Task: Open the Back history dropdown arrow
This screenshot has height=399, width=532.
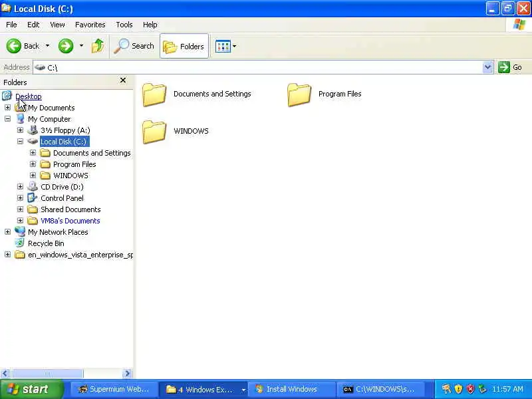Action: coord(47,45)
